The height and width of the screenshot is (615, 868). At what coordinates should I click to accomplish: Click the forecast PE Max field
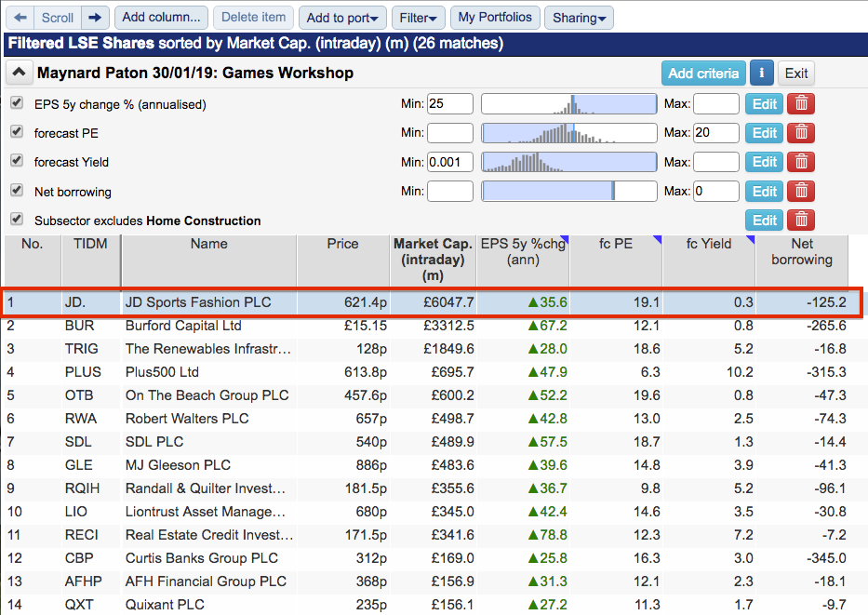(715, 133)
